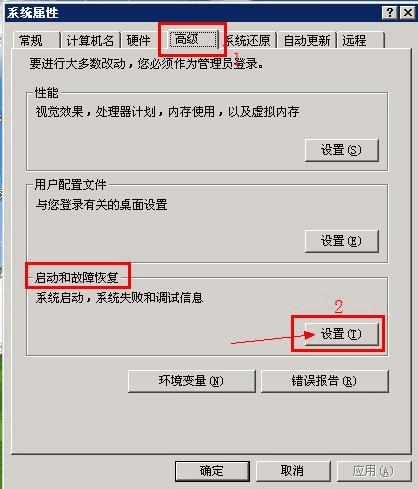Click the 启动和故障恢复 group label

77,277
